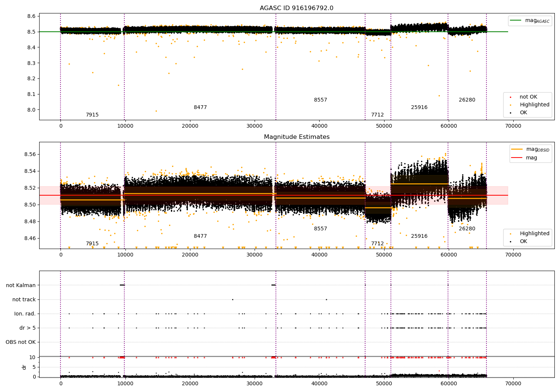560x392 pixels.
Task: Click the 'OBS not OK' axis label
Action: 21,342
